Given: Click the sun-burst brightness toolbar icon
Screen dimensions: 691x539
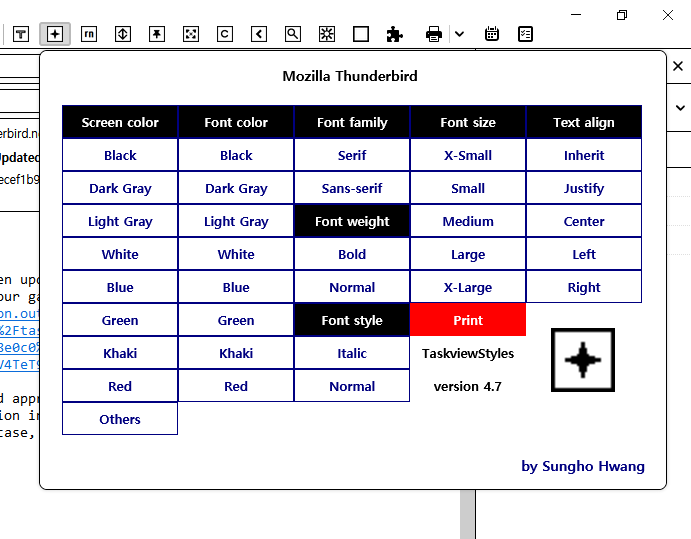Looking at the screenshot, I should (x=327, y=34).
